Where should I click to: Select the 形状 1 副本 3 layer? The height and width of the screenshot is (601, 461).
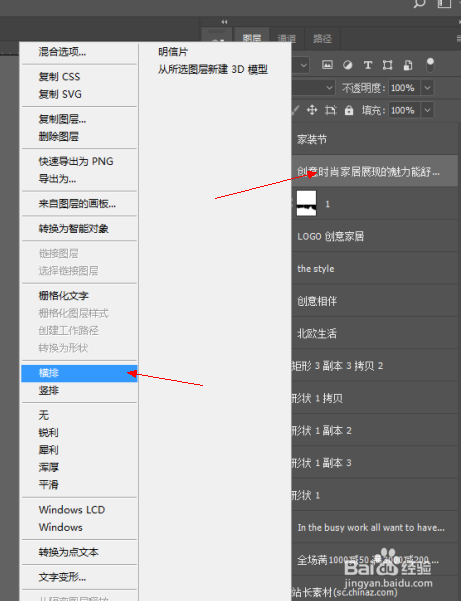[375, 463]
